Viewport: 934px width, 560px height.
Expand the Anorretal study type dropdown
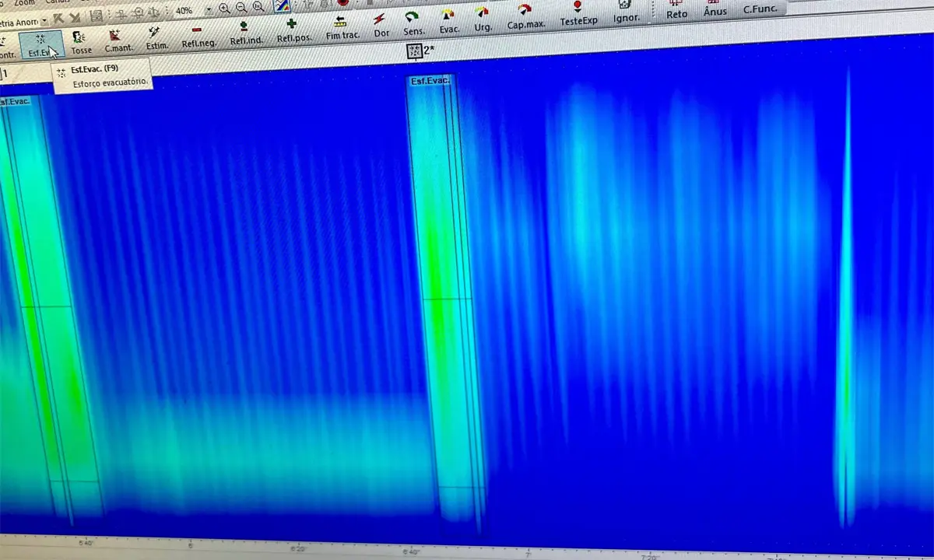[x=44, y=21]
